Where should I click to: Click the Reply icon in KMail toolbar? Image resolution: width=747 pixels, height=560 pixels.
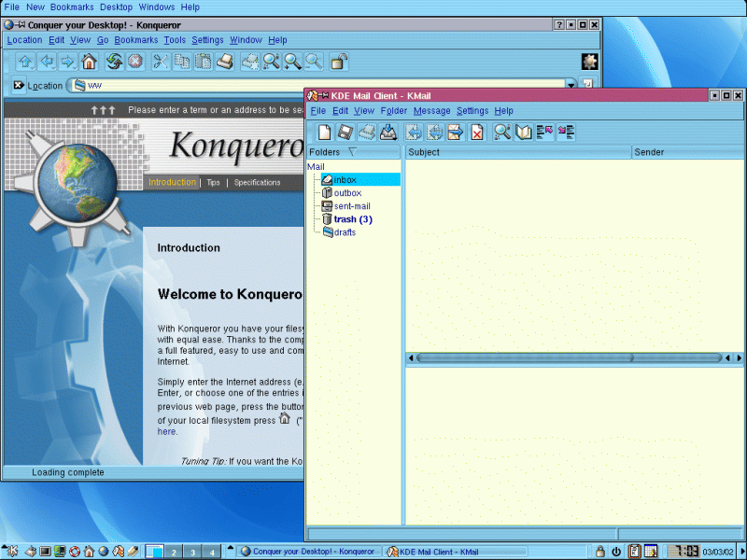414,132
